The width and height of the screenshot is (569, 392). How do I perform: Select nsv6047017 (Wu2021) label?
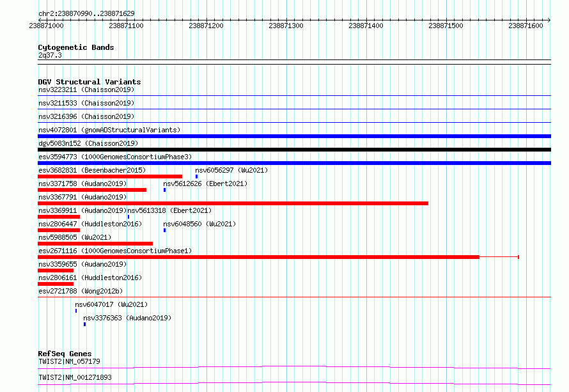[111, 304]
